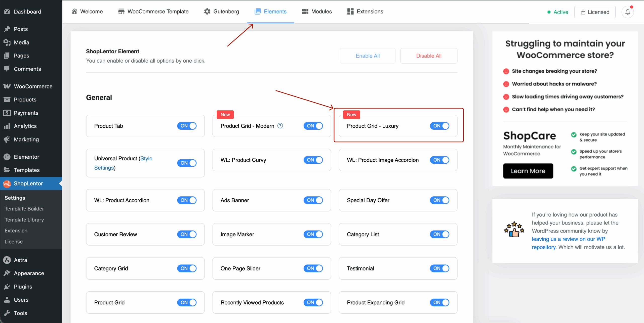
Task: Click the Elementor sidebar icon
Action: tap(7, 157)
